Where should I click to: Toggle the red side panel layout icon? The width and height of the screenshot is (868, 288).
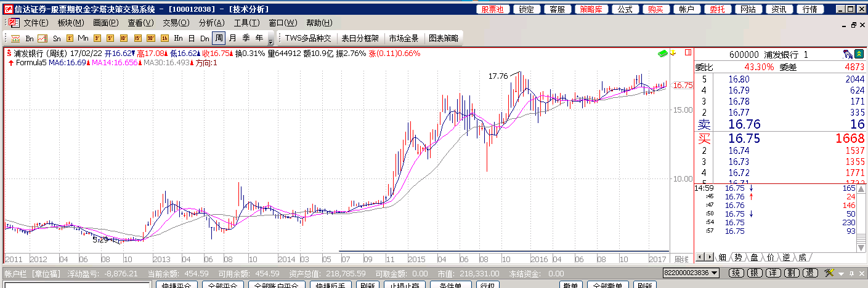689,53
